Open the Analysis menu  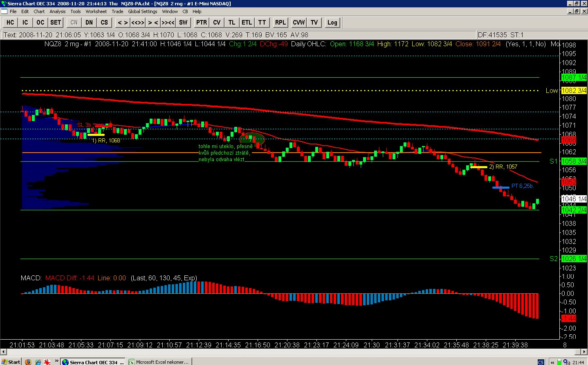click(58, 11)
